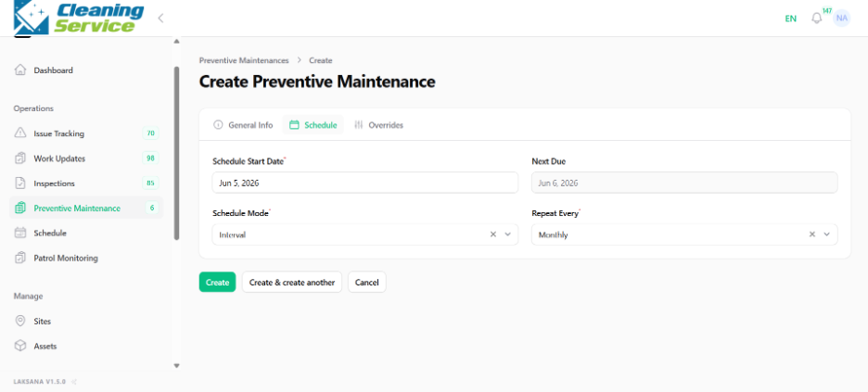Screen dimensions: 868x392
Task: Click the General Info tab info icon
Action: [x=218, y=125]
